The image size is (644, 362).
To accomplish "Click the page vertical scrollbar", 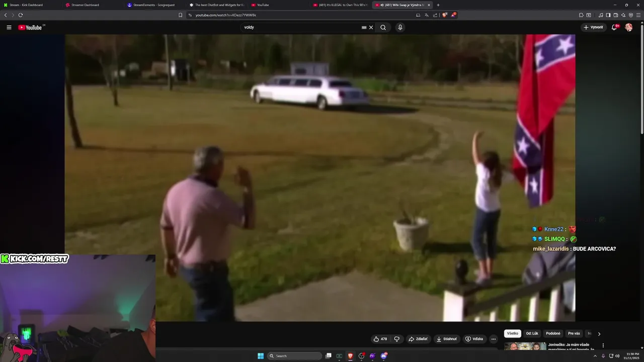I will coord(642,80).
